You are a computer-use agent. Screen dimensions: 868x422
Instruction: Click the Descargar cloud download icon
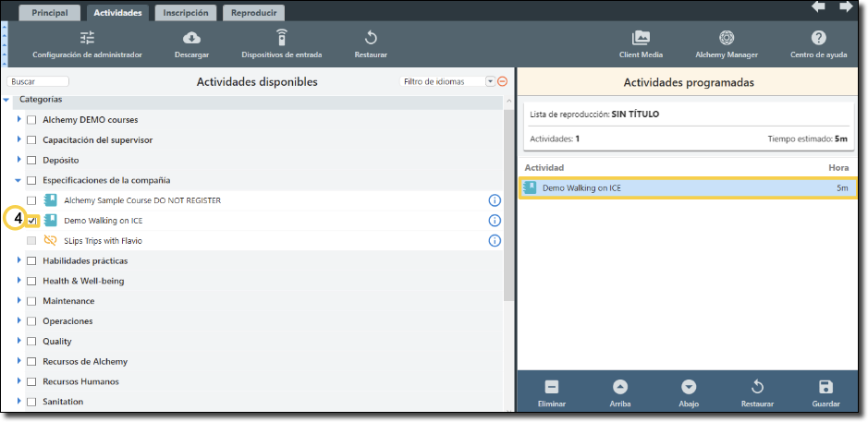tap(191, 38)
